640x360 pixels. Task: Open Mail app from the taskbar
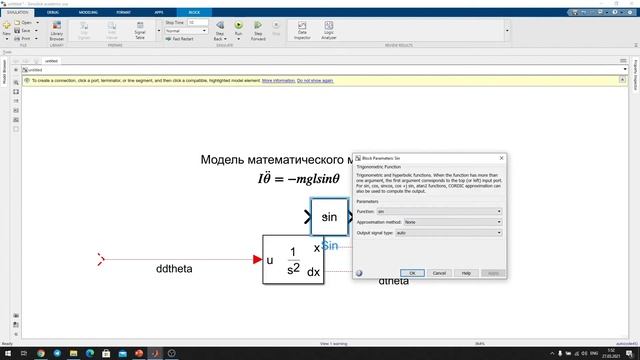[x=122, y=353]
